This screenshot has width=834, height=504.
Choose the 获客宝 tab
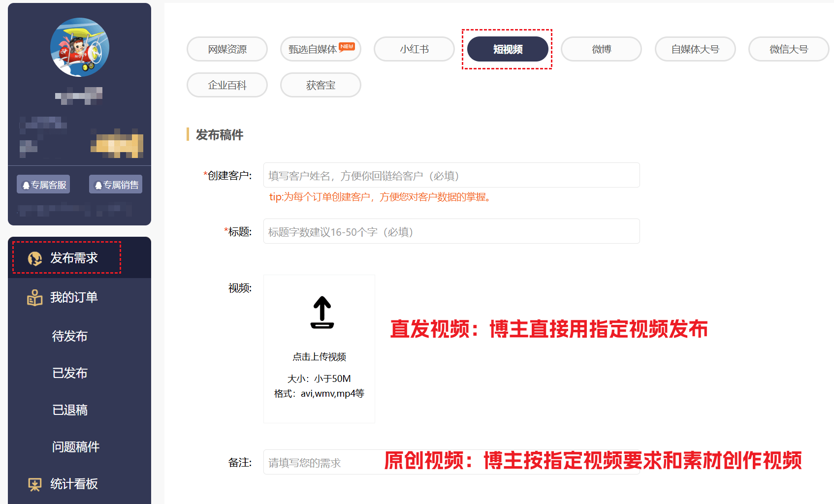tap(321, 85)
